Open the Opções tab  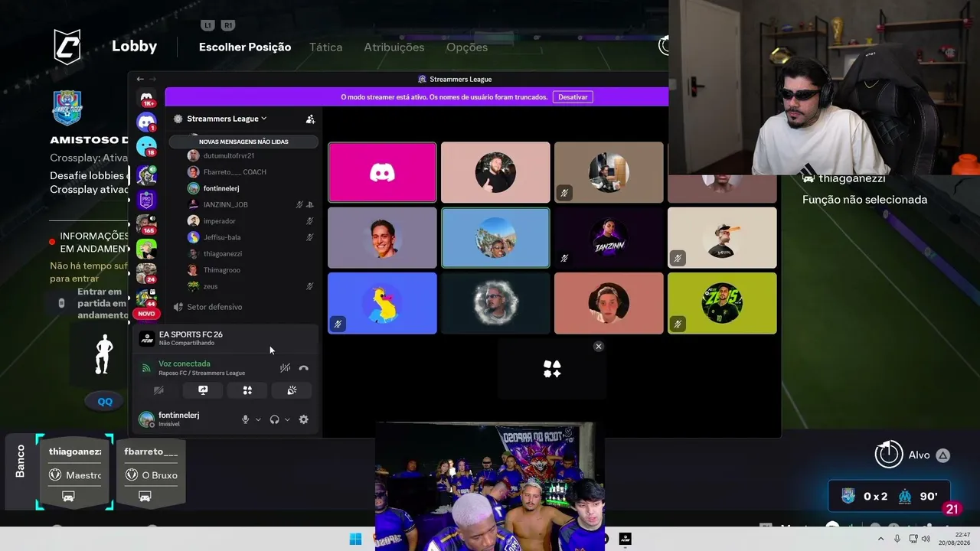tap(467, 47)
